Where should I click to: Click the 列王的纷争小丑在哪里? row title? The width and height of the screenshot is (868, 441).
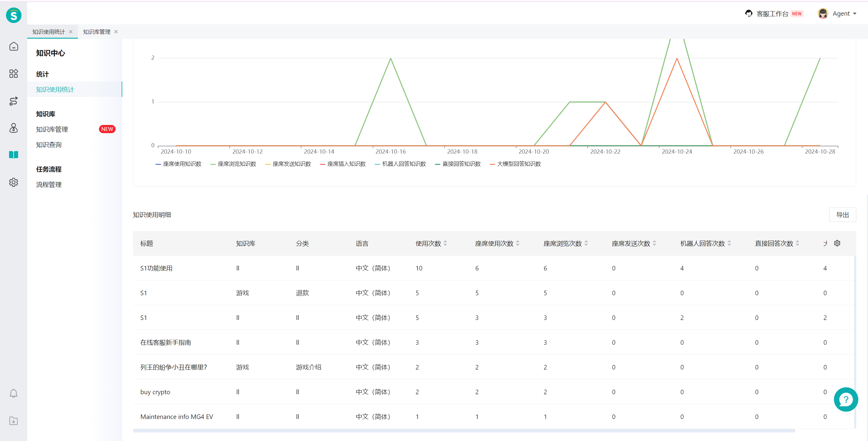(x=174, y=367)
